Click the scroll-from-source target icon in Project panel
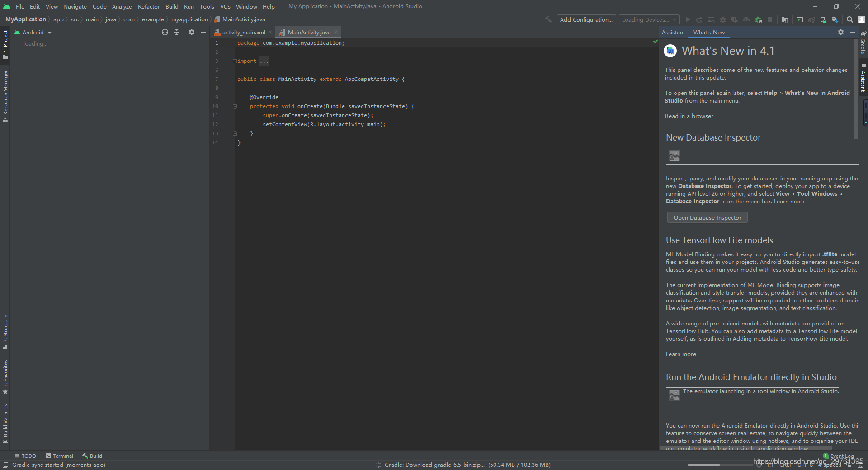This screenshot has height=470, width=868. coord(165,32)
